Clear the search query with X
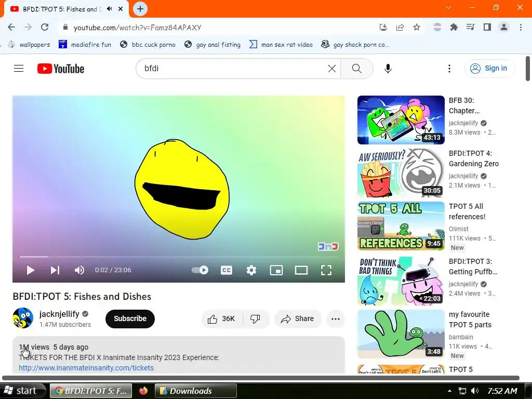The width and height of the screenshot is (532, 399). click(332, 69)
